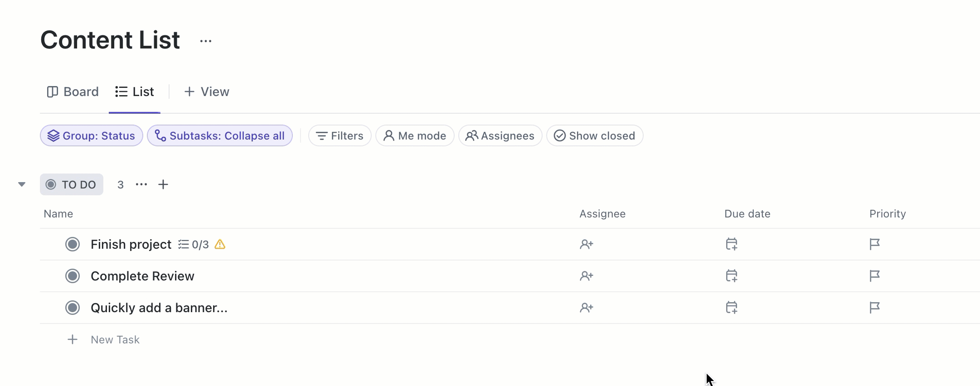Viewport: 980px width, 386px height.
Task: Enable Me mode filter
Action: (x=415, y=136)
